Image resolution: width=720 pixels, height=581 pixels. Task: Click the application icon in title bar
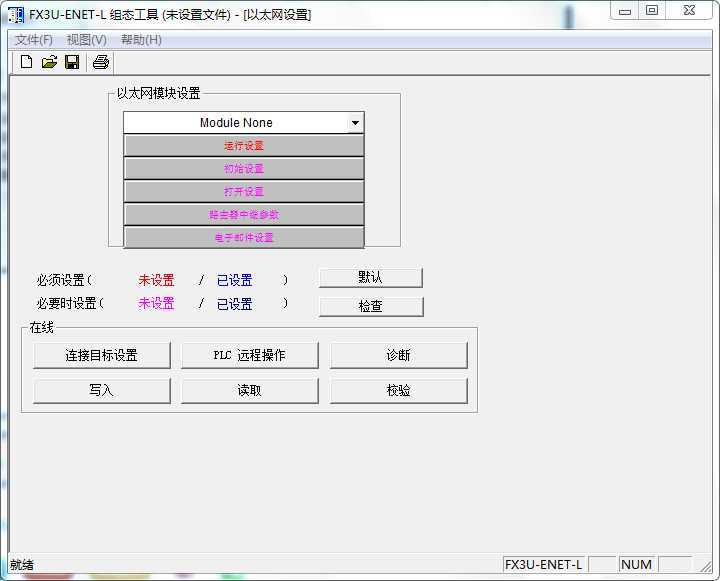(x=16, y=15)
